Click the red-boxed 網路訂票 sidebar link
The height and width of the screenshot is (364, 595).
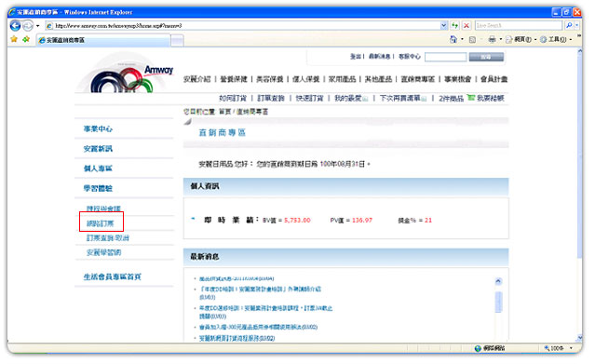[x=101, y=223]
